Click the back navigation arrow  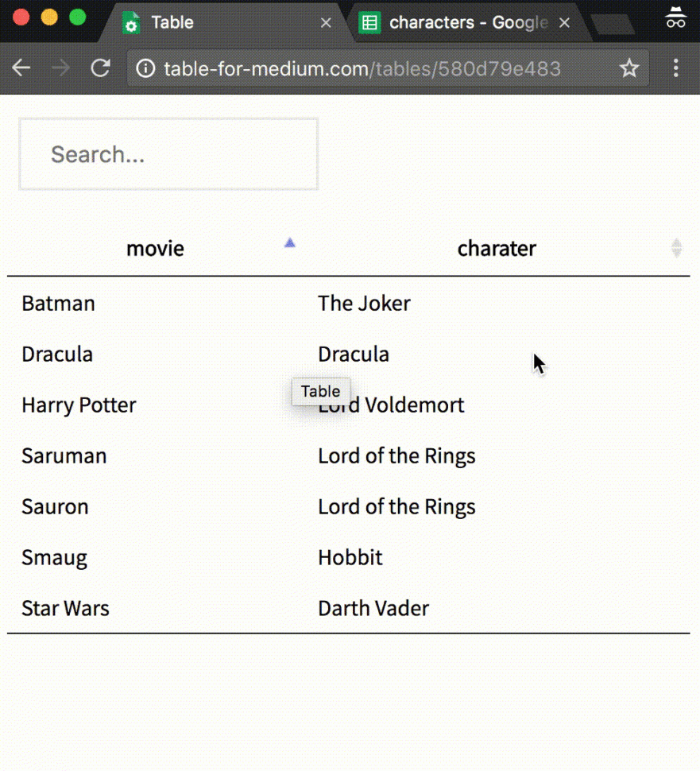click(21, 68)
